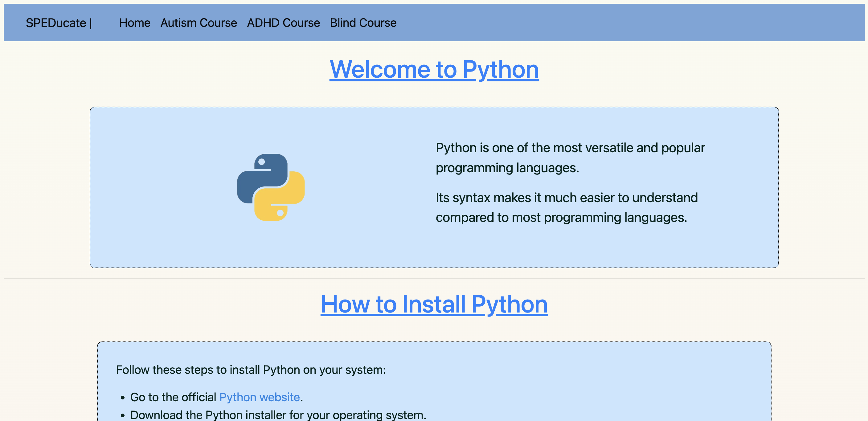The width and height of the screenshot is (868, 421).
Task: Click the Welcome to Python heading link
Action: pyautogui.click(x=434, y=69)
